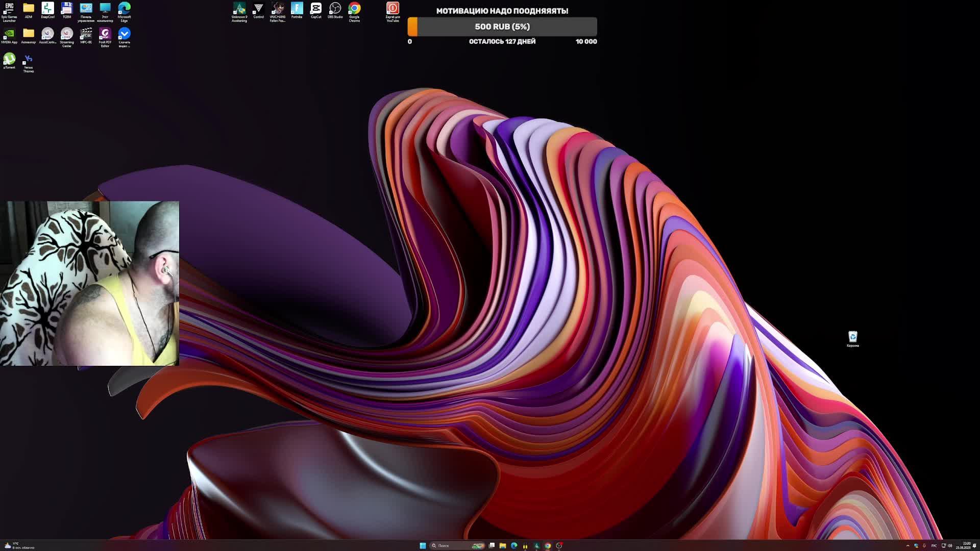Open the Windows Start menu
Screen dimensions: 980x551
pyautogui.click(x=423, y=545)
